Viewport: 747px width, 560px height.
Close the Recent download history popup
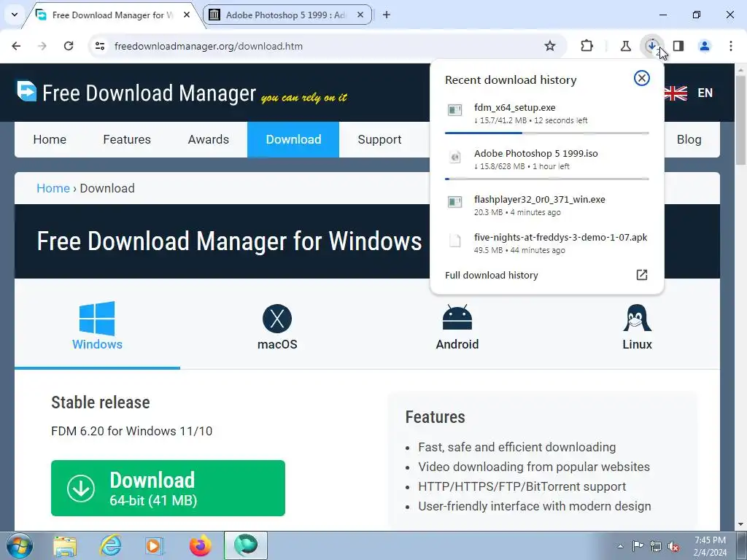click(642, 78)
